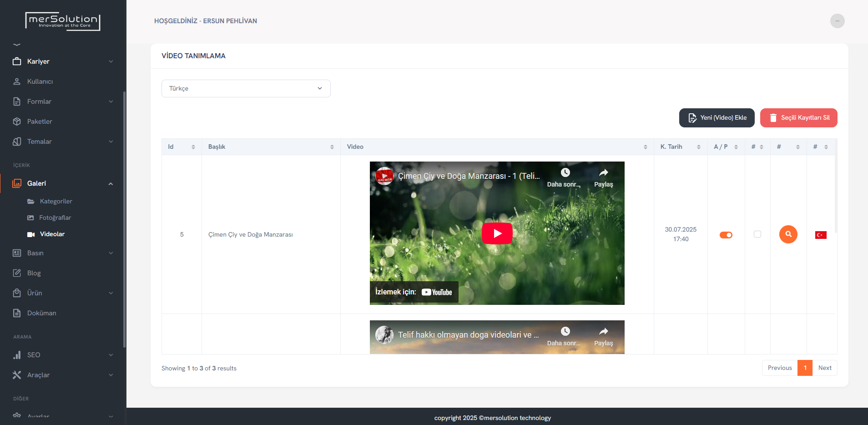The image size is (868, 425).
Task: Click the Paylaş share icon on first video
Action: pos(603,173)
